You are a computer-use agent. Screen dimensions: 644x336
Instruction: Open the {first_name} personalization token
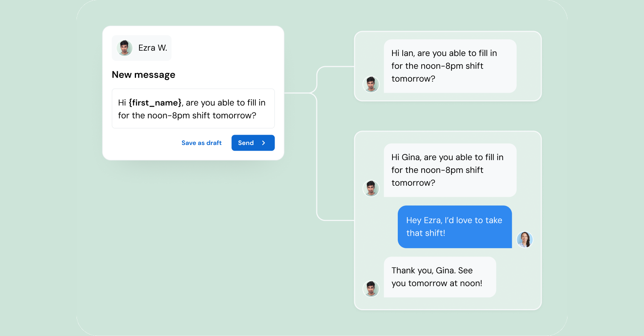[x=154, y=103]
